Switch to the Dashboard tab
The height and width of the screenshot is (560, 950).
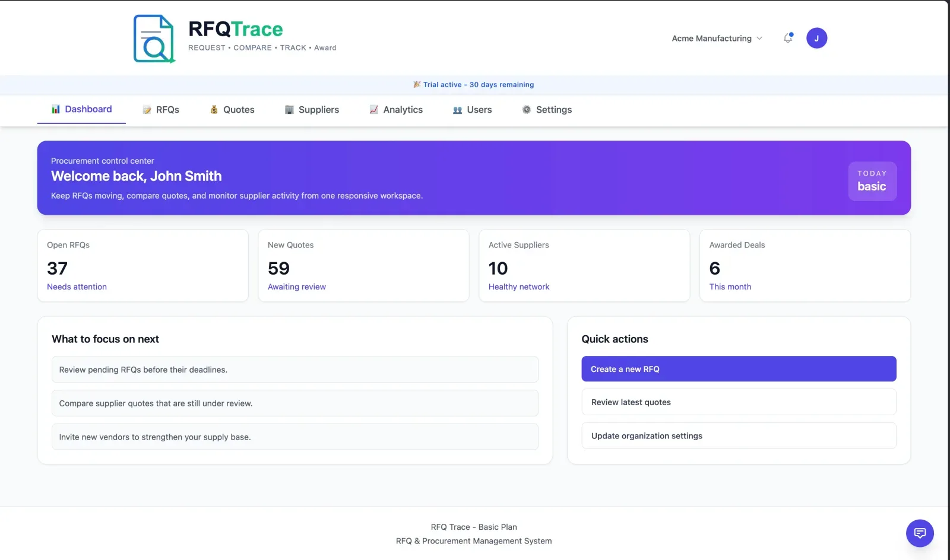(x=81, y=110)
